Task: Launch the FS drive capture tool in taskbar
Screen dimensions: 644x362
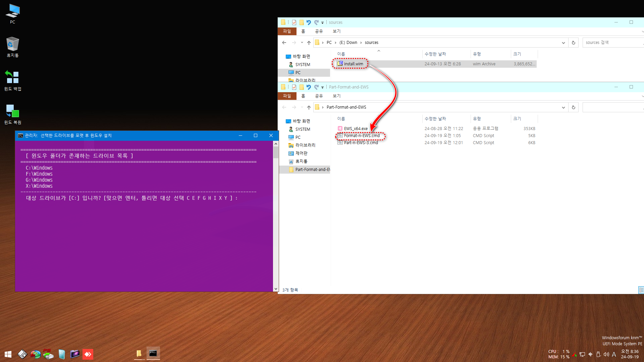Action: 48,354
